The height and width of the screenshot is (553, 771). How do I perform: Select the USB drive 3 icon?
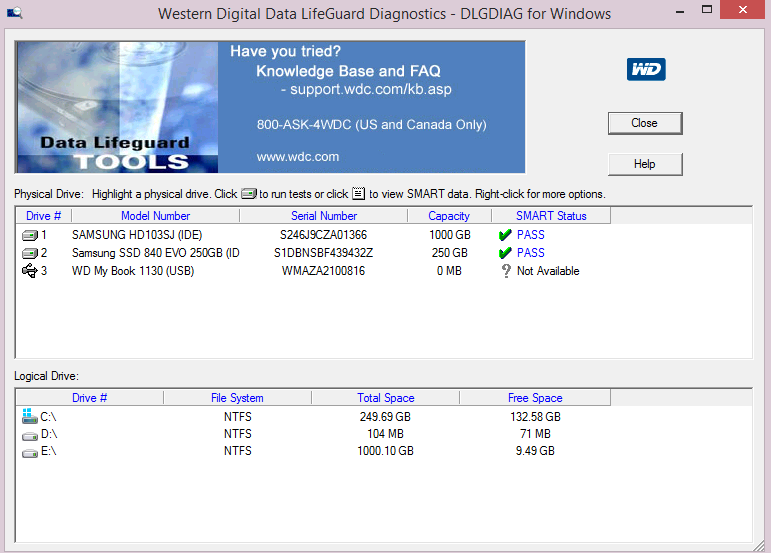coord(30,271)
